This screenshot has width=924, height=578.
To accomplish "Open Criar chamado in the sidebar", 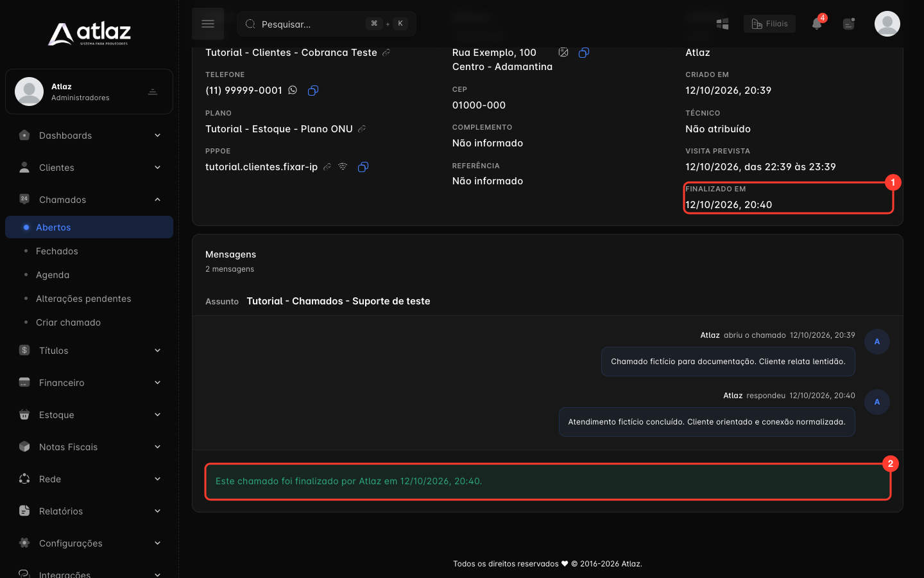I will 89,322.
